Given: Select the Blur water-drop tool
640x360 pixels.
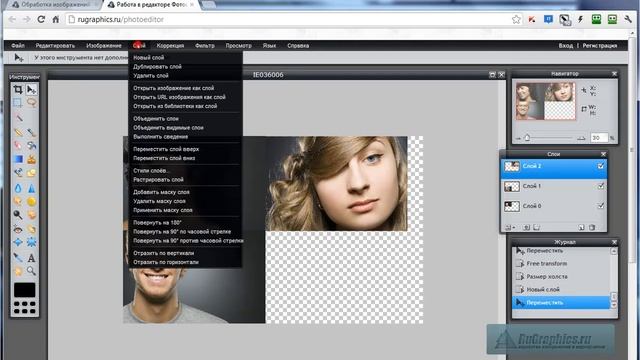Looking at the screenshot, I should point(18,188).
